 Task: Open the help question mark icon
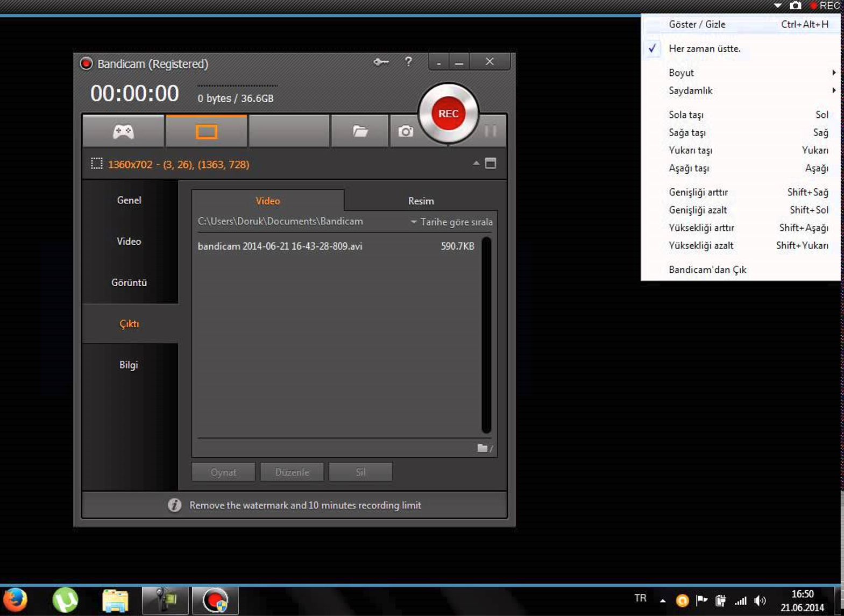[x=408, y=62]
